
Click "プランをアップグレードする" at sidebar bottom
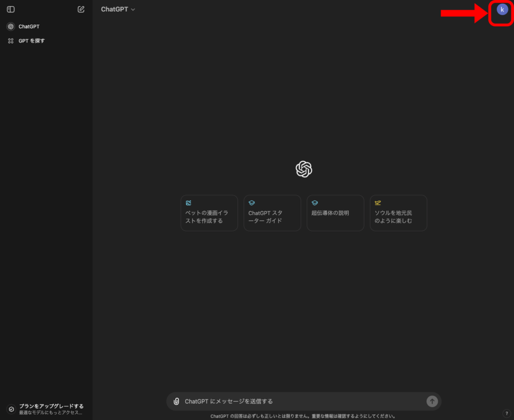(x=51, y=406)
